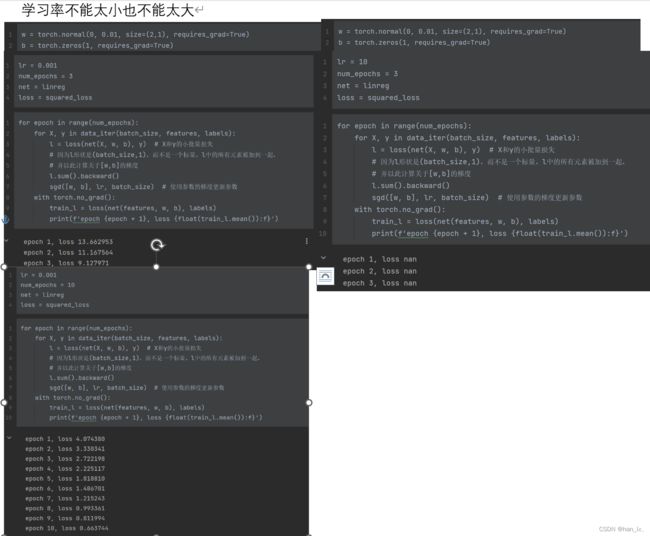Click the middle-right resize handle of the selected image
Image resolution: width=650 pixels, height=536 pixels.
click(x=309, y=403)
